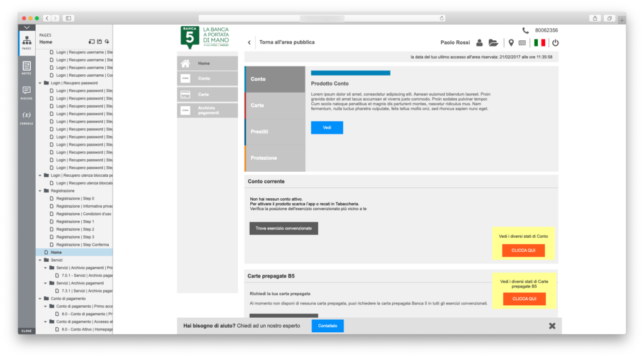This screenshot has width=644, height=358.
Task: Click the circular arrow icon in the Pages header
Action: (107, 42)
